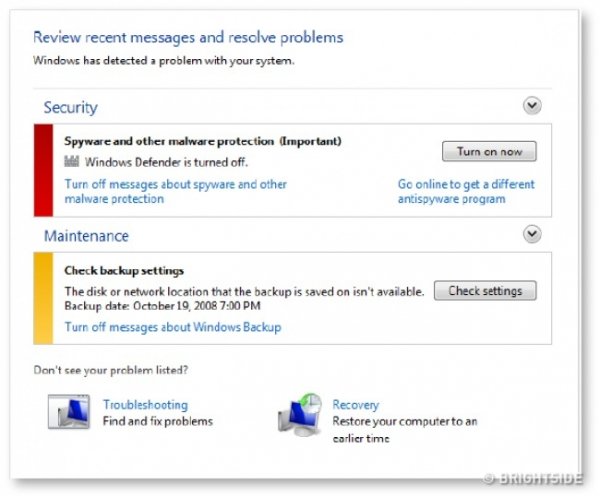Screen dimensions: 600x496
Task: Click the red Important severity bar
Action: pyautogui.click(x=43, y=170)
